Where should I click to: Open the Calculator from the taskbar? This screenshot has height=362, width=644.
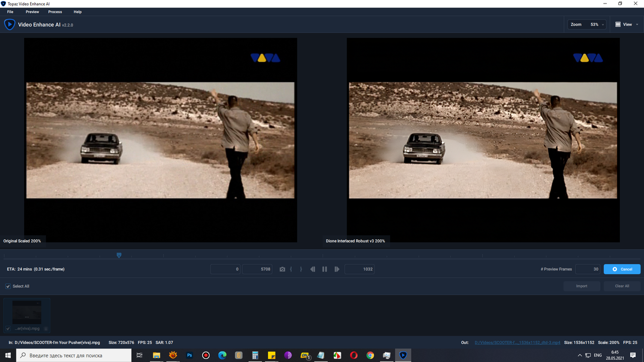pos(255,355)
